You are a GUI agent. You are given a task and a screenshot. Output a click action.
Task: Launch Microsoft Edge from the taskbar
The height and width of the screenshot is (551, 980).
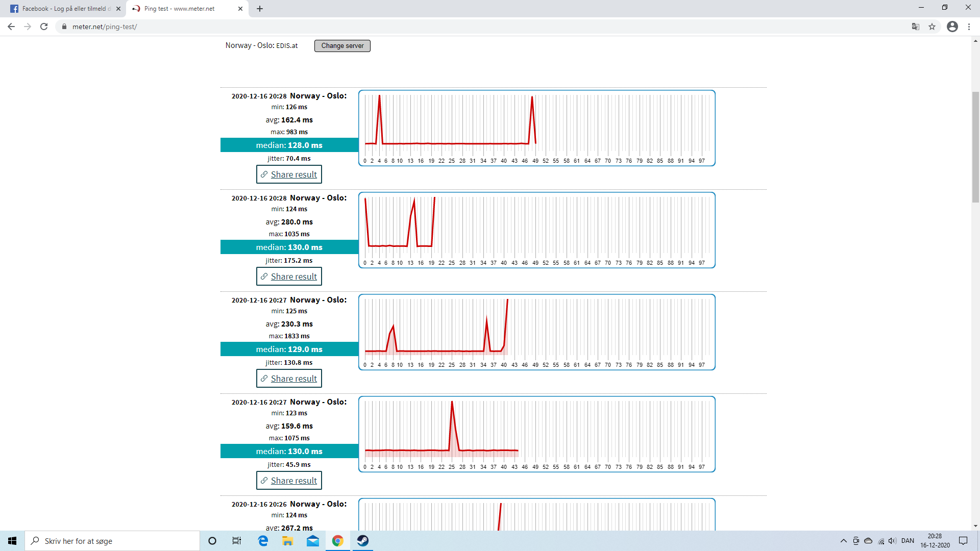click(x=262, y=541)
